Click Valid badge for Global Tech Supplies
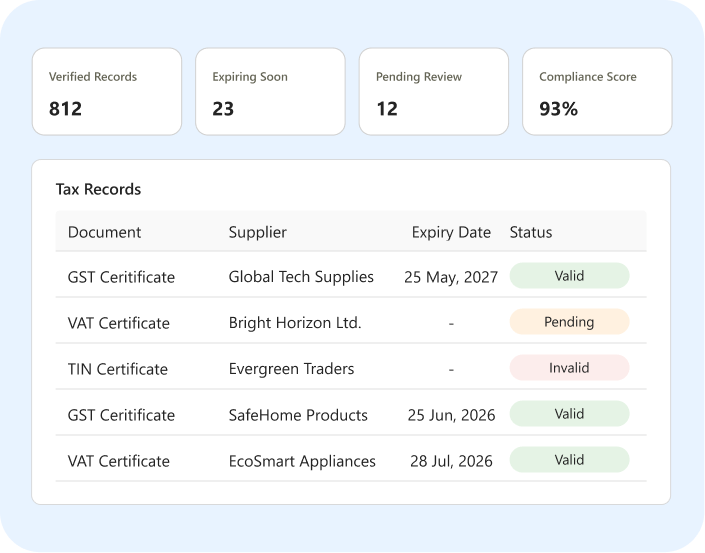Viewport: 705px width, 553px height. pos(569,276)
